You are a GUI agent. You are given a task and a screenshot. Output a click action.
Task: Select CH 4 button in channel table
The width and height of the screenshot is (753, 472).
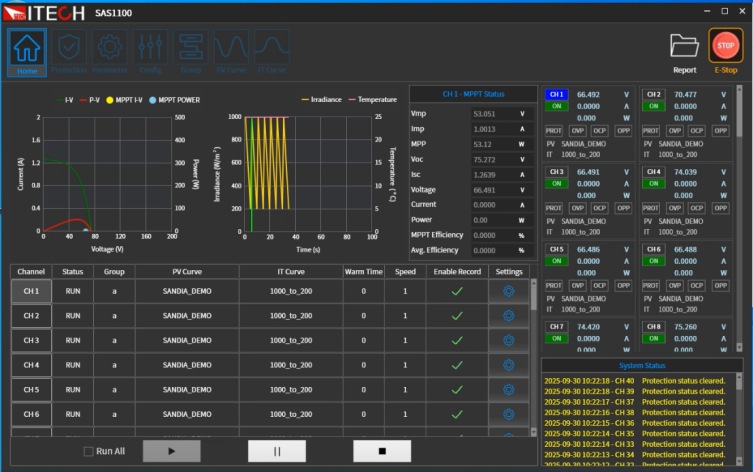[31, 365]
